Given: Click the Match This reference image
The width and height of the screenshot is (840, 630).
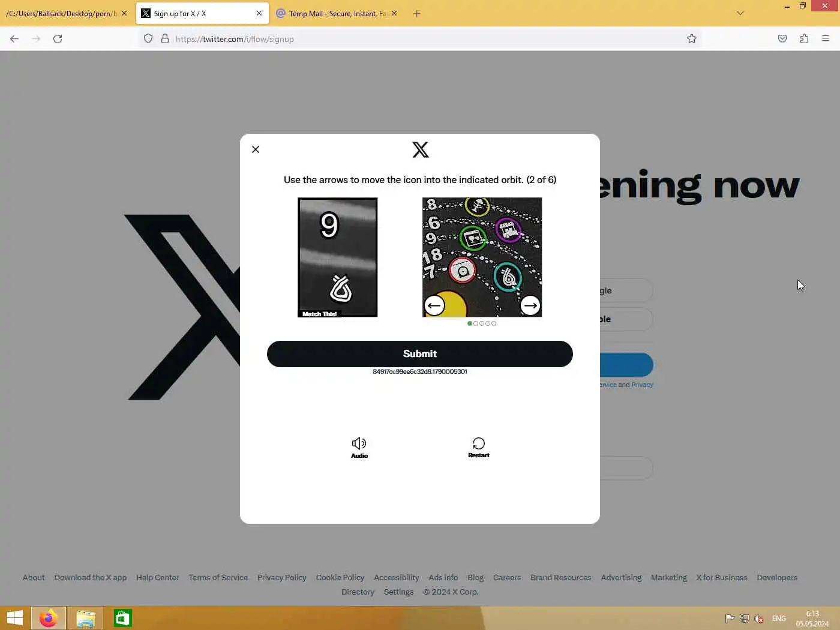Looking at the screenshot, I should point(338,257).
